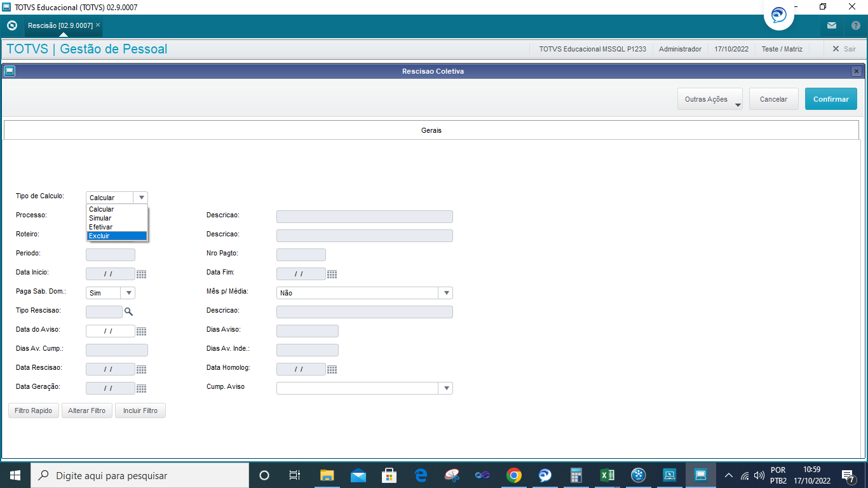Open the Windows notification center icon
Image resolution: width=868 pixels, height=488 pixels.
(x=847, y=475)
